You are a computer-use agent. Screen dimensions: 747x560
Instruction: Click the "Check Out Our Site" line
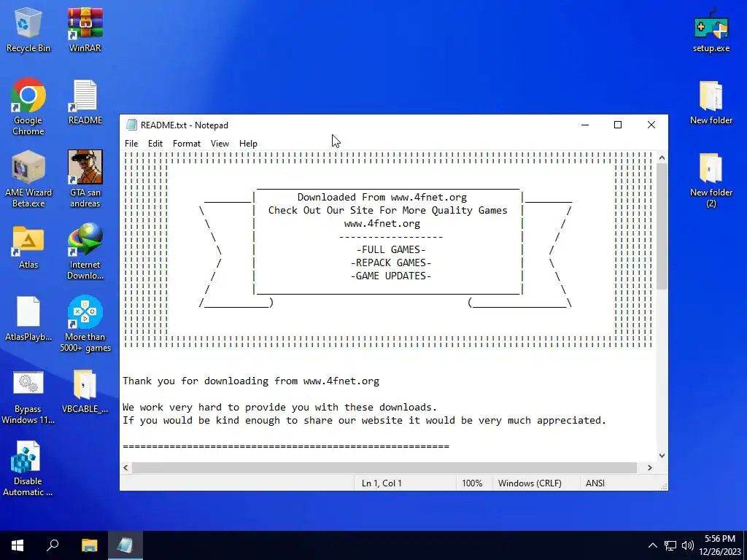(388, 211)
